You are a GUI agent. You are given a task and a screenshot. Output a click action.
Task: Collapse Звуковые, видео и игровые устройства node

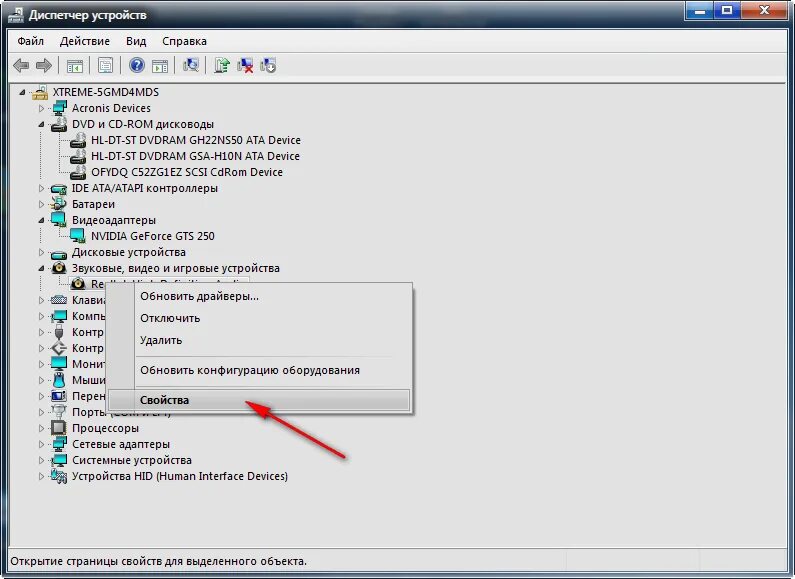tap(41, 268)
